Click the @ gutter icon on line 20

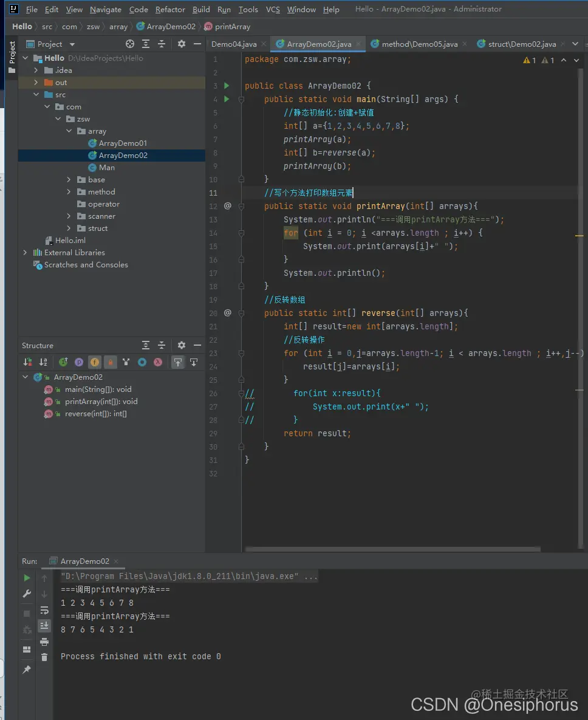click(x=228, y=313)
